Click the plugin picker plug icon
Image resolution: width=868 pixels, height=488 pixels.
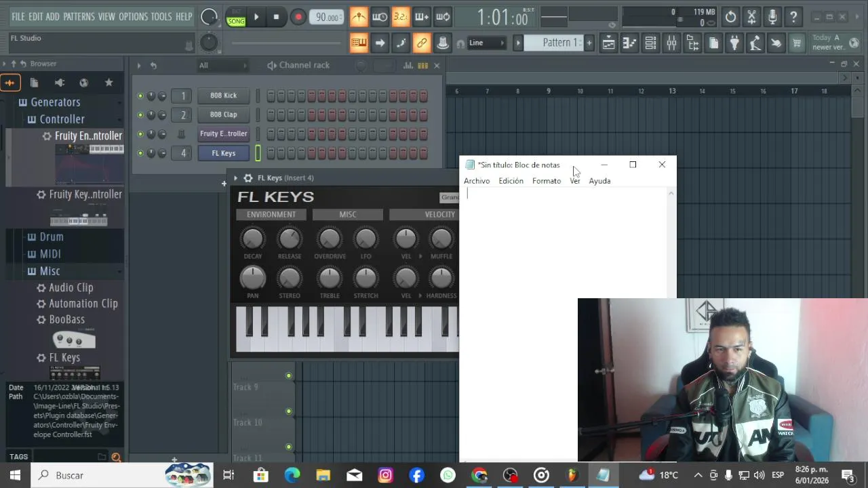click(x=734, y=43)
